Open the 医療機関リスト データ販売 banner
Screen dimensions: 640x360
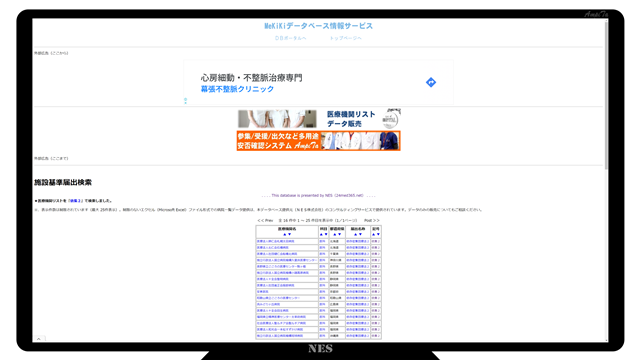[x=319, y=119]
